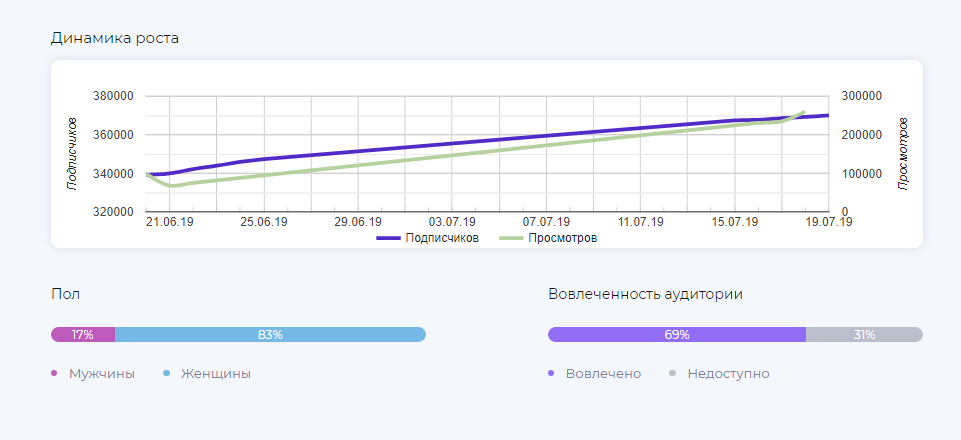Click the Пол section heading

[x=66, y=294]
